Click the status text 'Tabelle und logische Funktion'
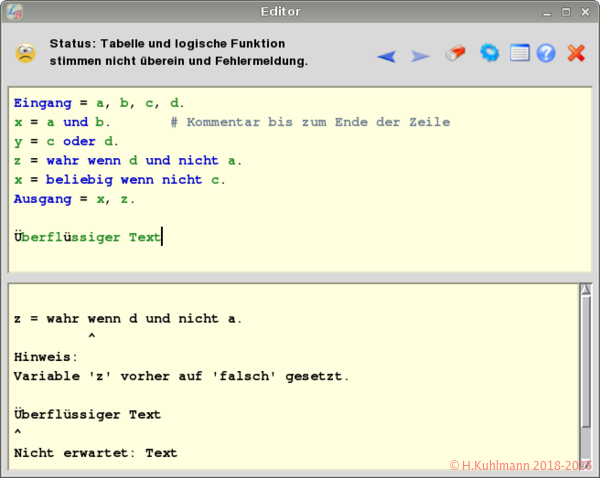The height and width of the screenshot is (478, 600). [x=193, y=44]
